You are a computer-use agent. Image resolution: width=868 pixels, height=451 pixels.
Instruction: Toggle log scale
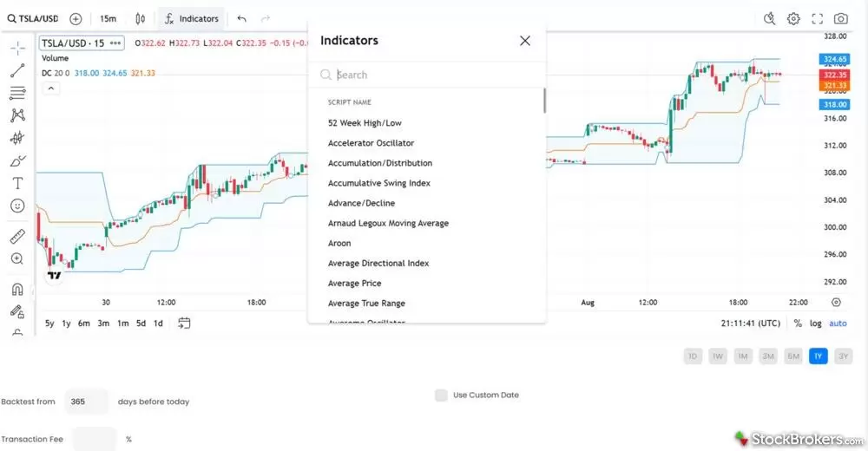pyautogui.click(x=815, y=324)
